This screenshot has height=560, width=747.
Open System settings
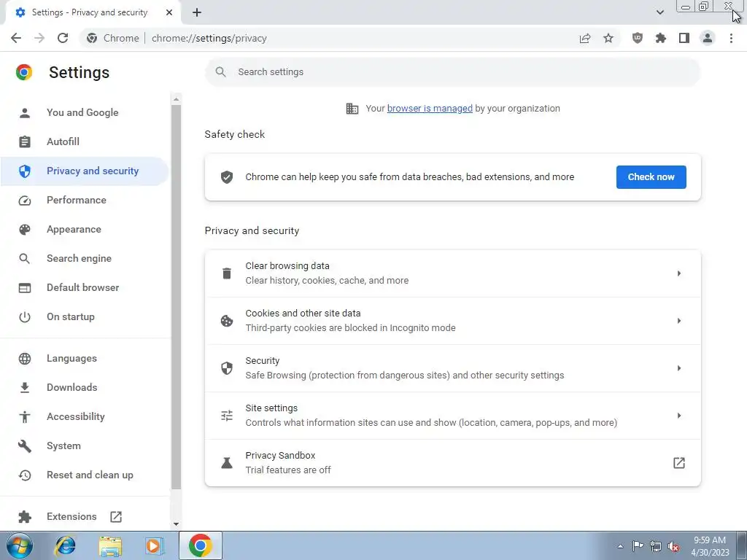click(x=85, y=446)
